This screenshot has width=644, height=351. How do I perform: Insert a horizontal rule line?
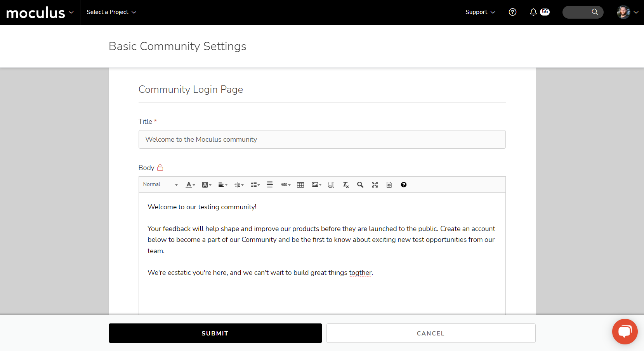click(x=270, y=185)
